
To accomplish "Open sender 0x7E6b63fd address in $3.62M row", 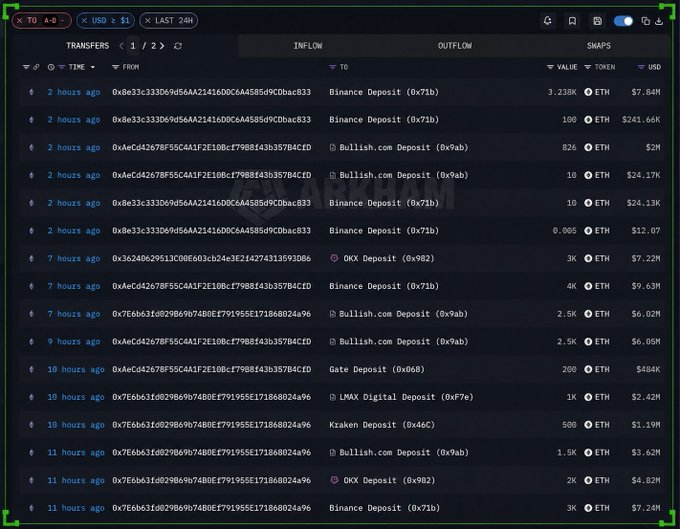I will click(x=212, y=453).
